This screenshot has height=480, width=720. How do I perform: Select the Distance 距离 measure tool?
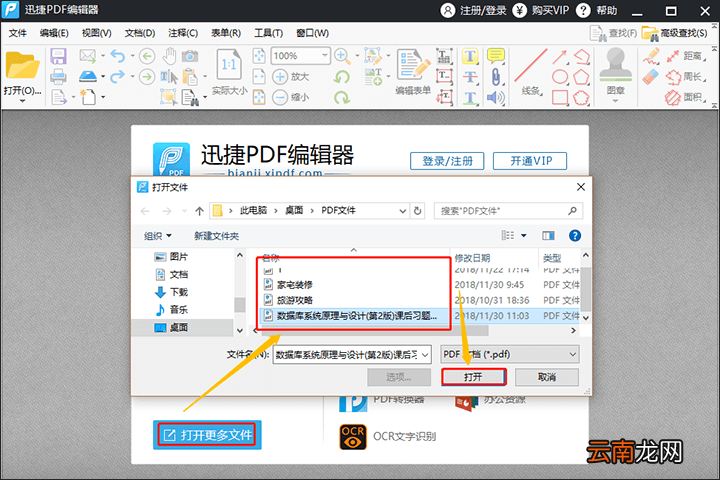(x=684, y=56)
